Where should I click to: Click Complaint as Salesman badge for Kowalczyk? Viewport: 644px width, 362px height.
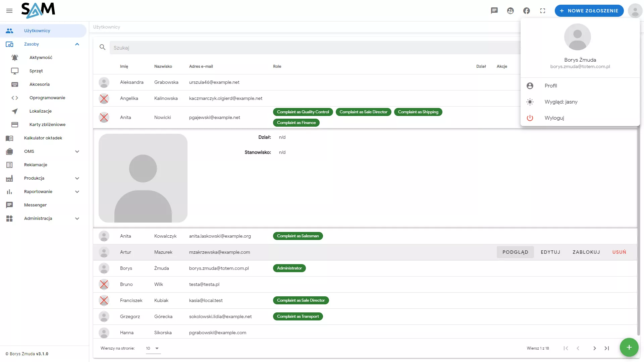(298, 236)
